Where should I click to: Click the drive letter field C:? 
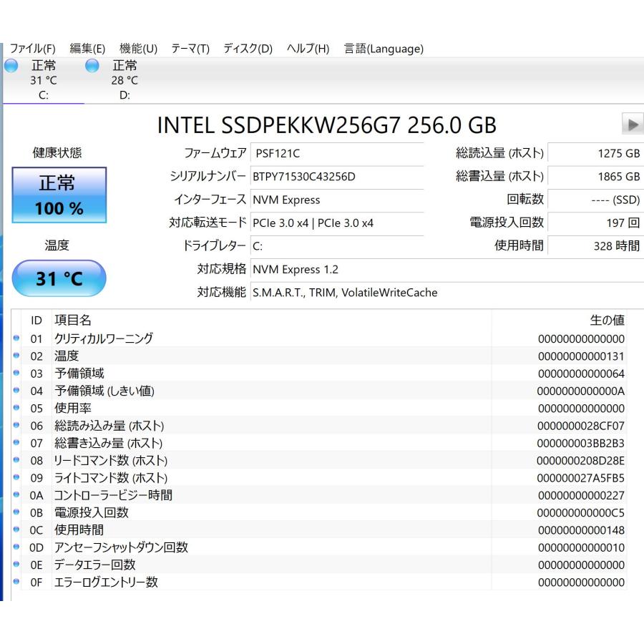337,246
